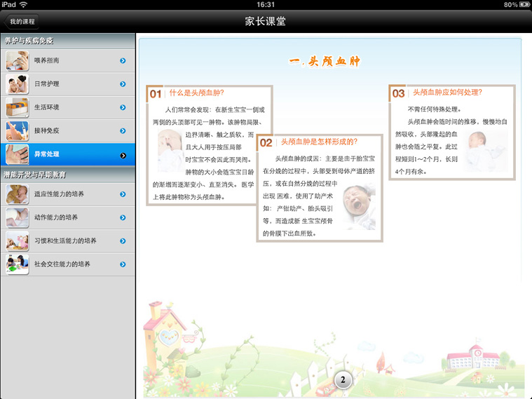532x399 pixels.
Task: Click the 异常处理 row arrow
Action: coord(123,156)
